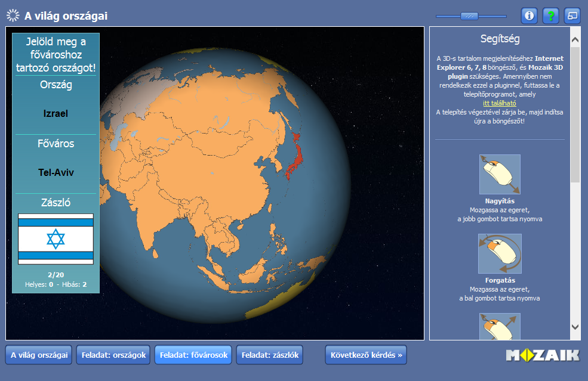Click the 2/20 question counter
This screenshot has height=381, width=588.
click(56, 275)
